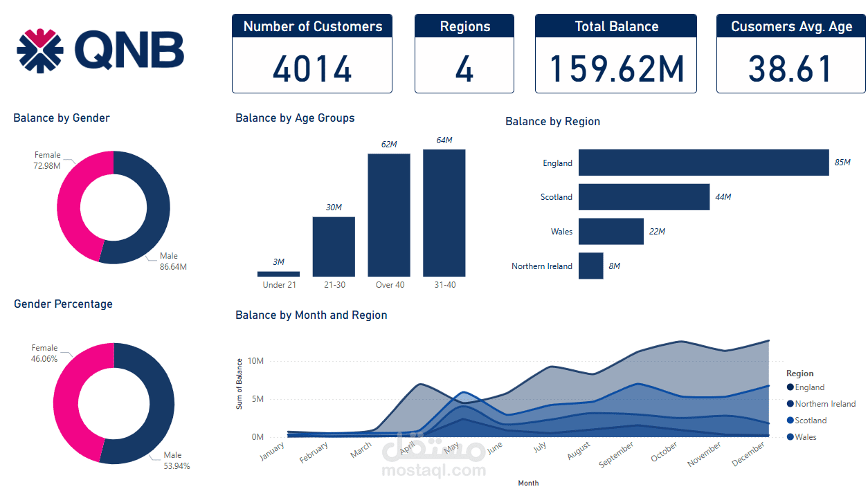Select the Number of Customers card
This screenshot has height=489, width=868.
coord(312,53)
